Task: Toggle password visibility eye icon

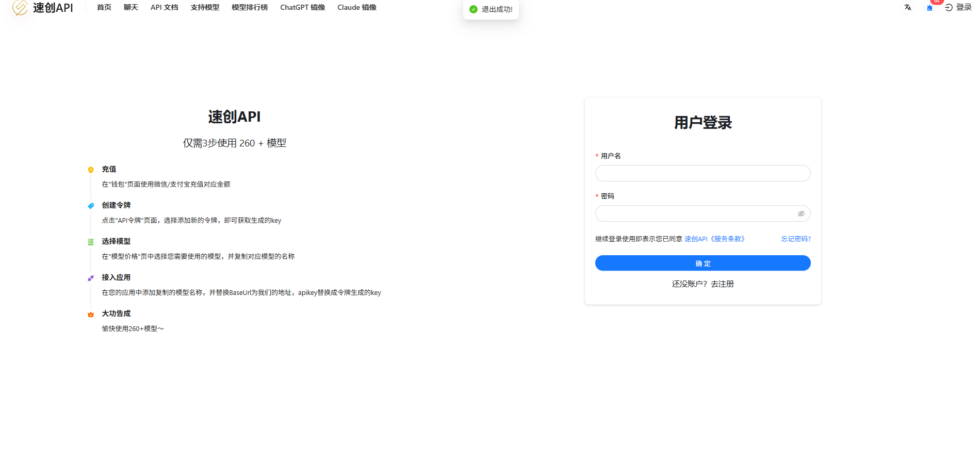Action: 801,213
